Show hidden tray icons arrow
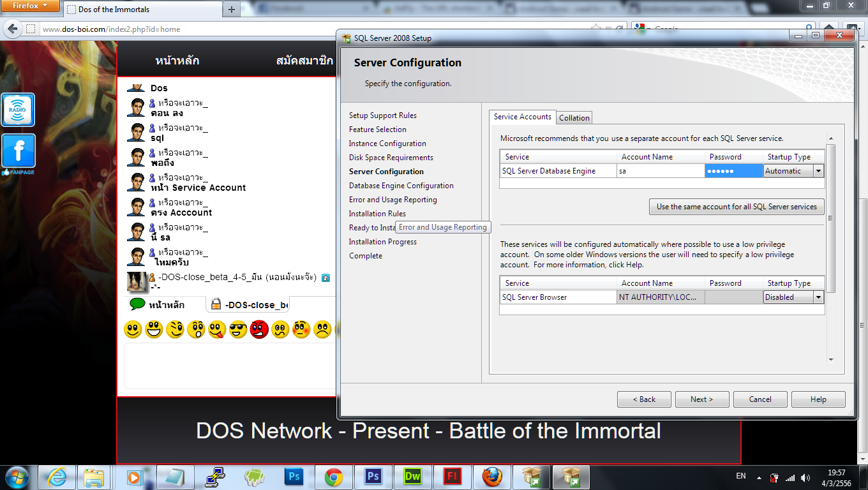Image resolution: width=868 pixels, height=490 pixels. pos(759,477)
